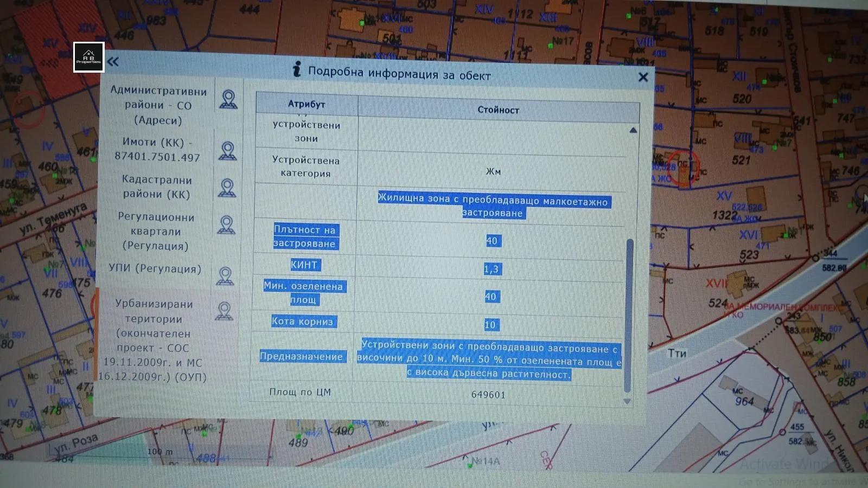Click scrollbar down arrow in attribute table
Viewport: 868px width, 488px height.
627,402
